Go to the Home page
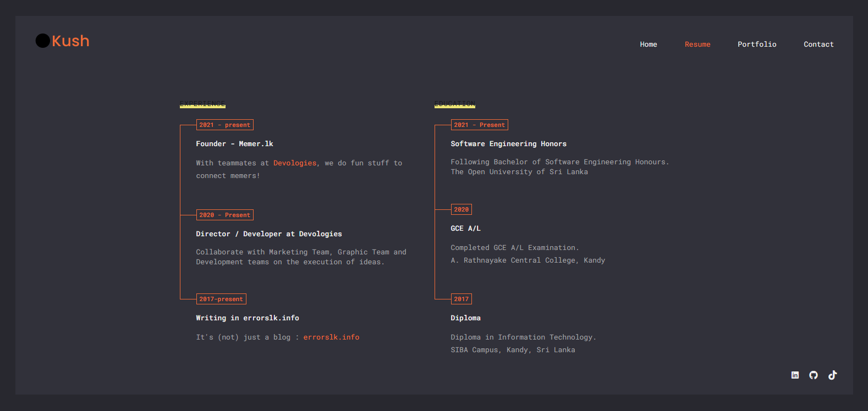Image resolution: width=868 pixels, height=411 pixels. coord(648,45)
